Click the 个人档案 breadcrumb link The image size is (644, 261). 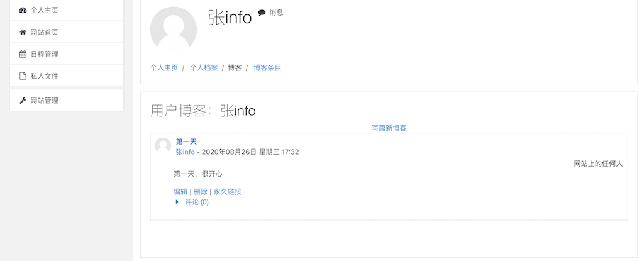tap(204, 68)
